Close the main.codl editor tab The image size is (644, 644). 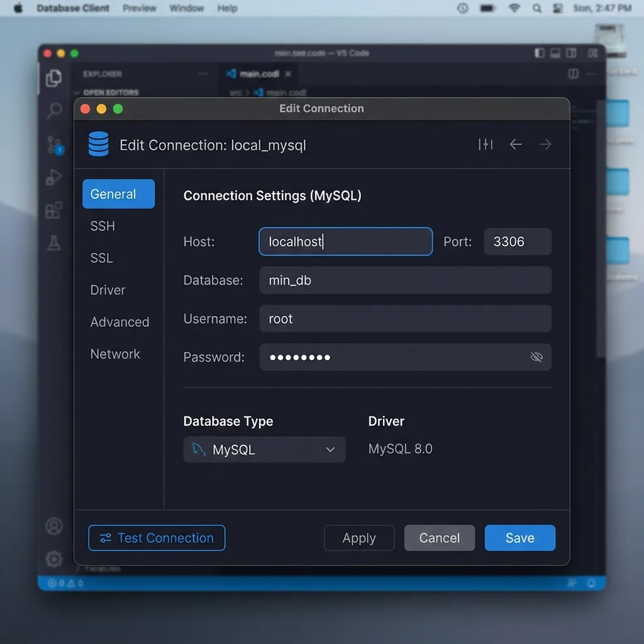tap(288, 74)
